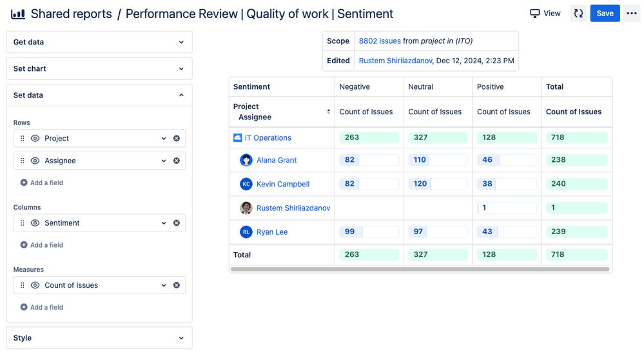Click Alana Grant's total value 238

click(x=577, y=160)
